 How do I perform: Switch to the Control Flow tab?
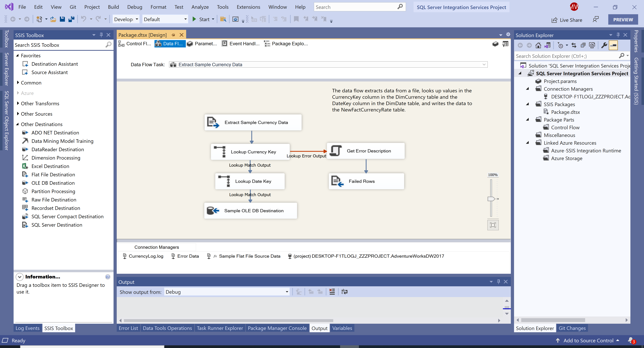click(135, 44)
